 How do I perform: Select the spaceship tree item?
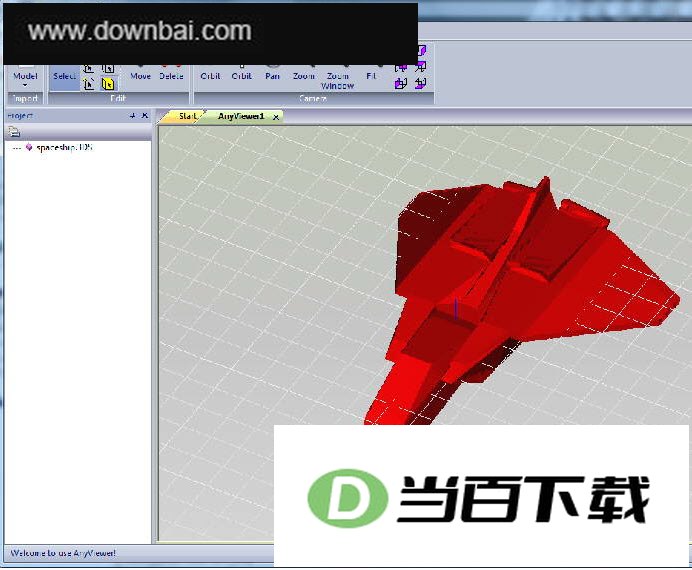tap(64, 147)
